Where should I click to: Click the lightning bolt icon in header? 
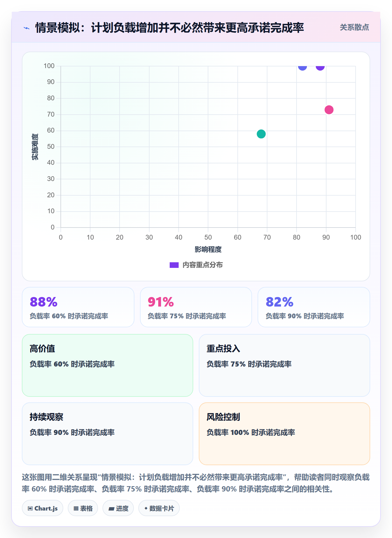[x=27, y=28]
